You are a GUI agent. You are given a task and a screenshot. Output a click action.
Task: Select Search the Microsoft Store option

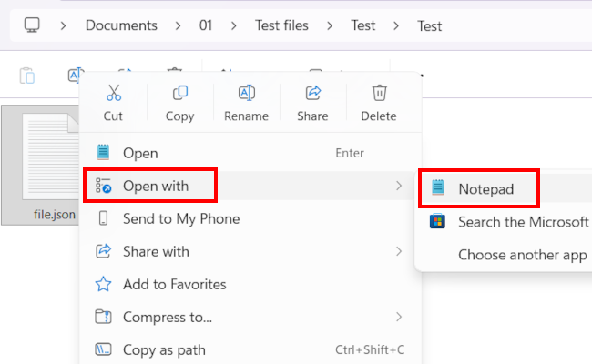505,222
